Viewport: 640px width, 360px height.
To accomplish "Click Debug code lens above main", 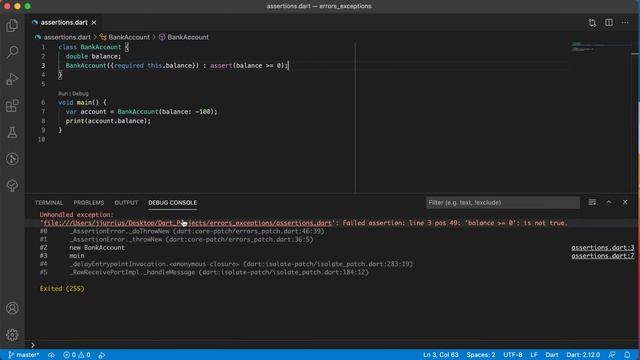I will point(80,93).
